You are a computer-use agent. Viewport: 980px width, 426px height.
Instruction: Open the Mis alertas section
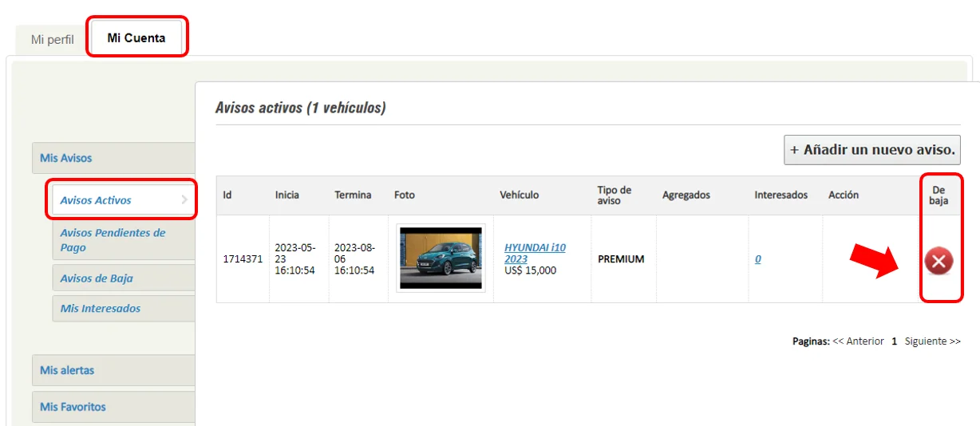[67, 370]
